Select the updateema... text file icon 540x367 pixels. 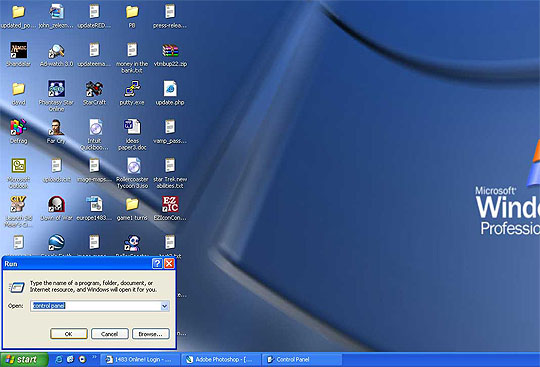(x=94, y=51)
